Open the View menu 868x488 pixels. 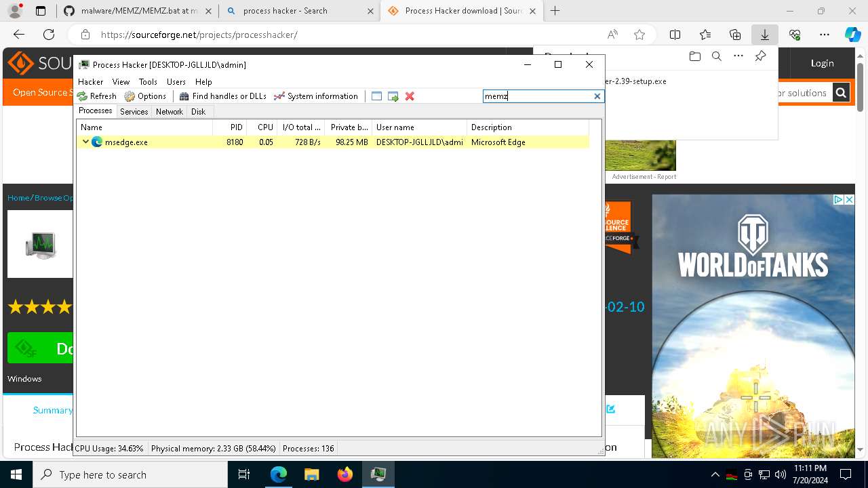point(121,81)
